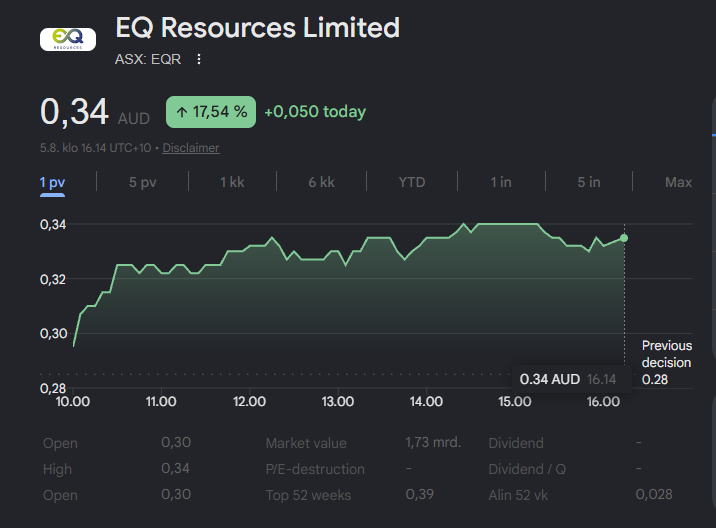
Task: Click the +0,050 today text
Action: coord(315,112)
